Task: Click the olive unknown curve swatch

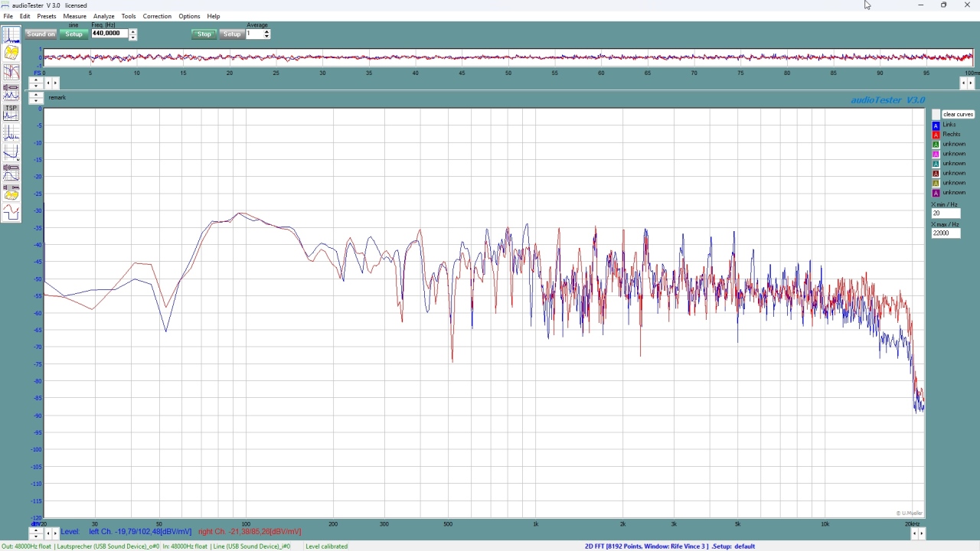Action: [x=936, y=183]
